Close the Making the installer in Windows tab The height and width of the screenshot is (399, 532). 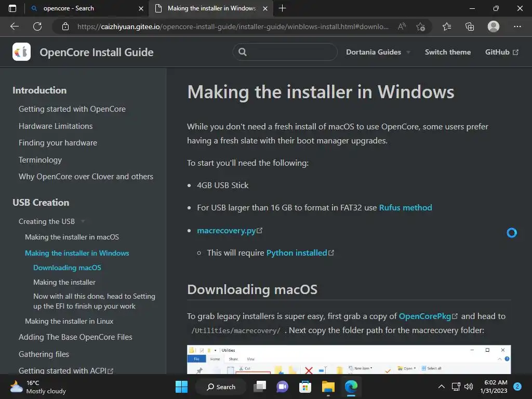[x=265, y=8]
